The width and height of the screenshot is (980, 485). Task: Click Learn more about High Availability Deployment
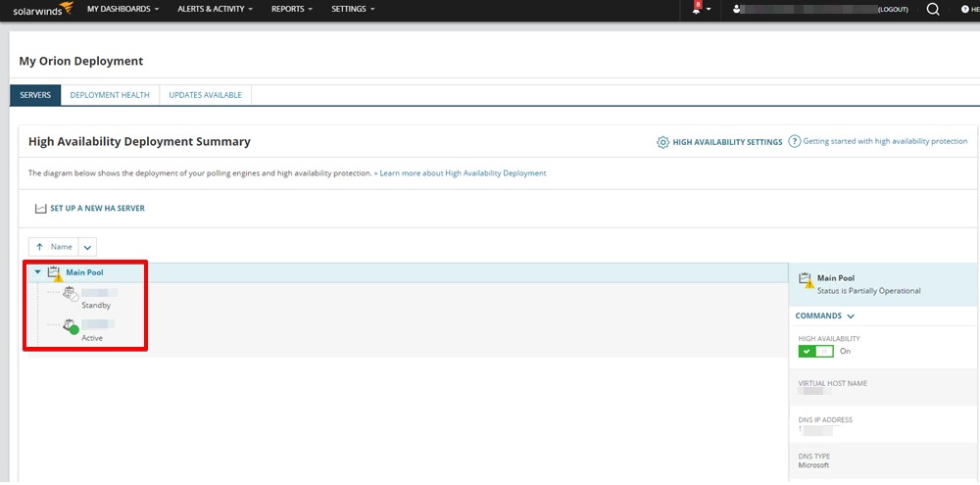point(463,173)
